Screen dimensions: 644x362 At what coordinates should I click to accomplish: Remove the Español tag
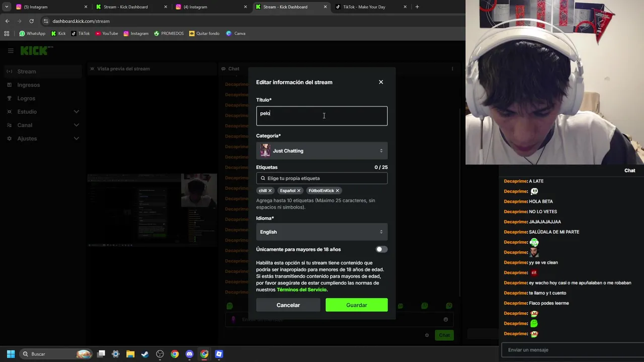(299, 191)
